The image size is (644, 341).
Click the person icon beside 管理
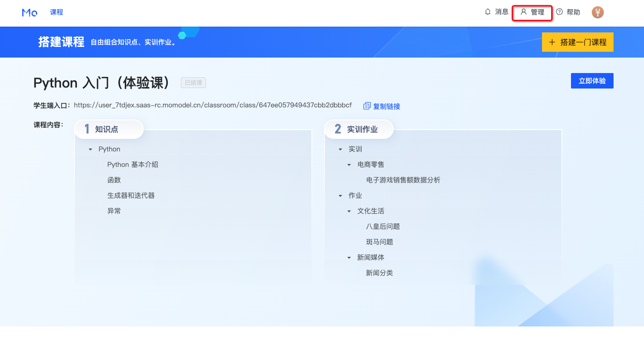(x=524, y=12)
